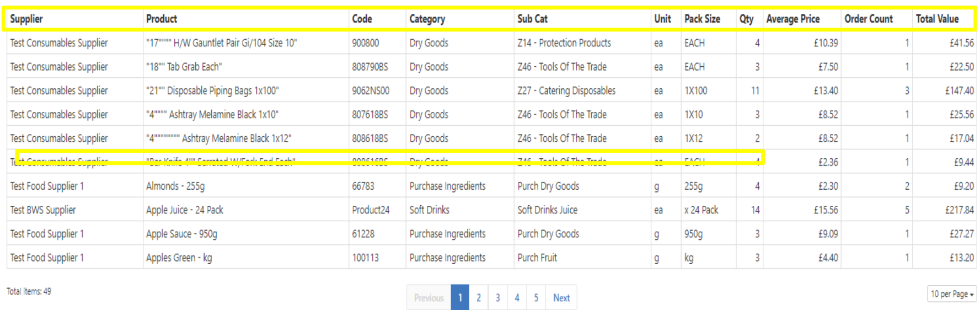Open the 10 per Page dropdown
The height and width of the screenshot is (310, 980).
(x=952, y=294)
